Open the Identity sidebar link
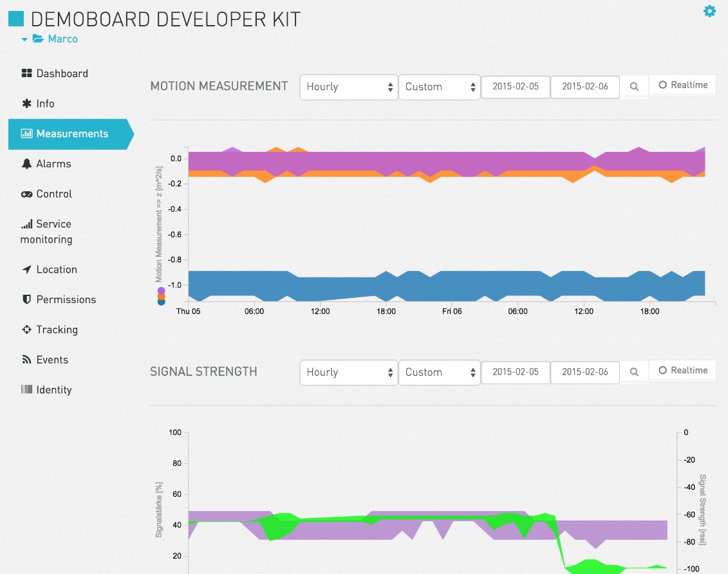The height and width of the screenshot is (574, 728). coord(53,390)
